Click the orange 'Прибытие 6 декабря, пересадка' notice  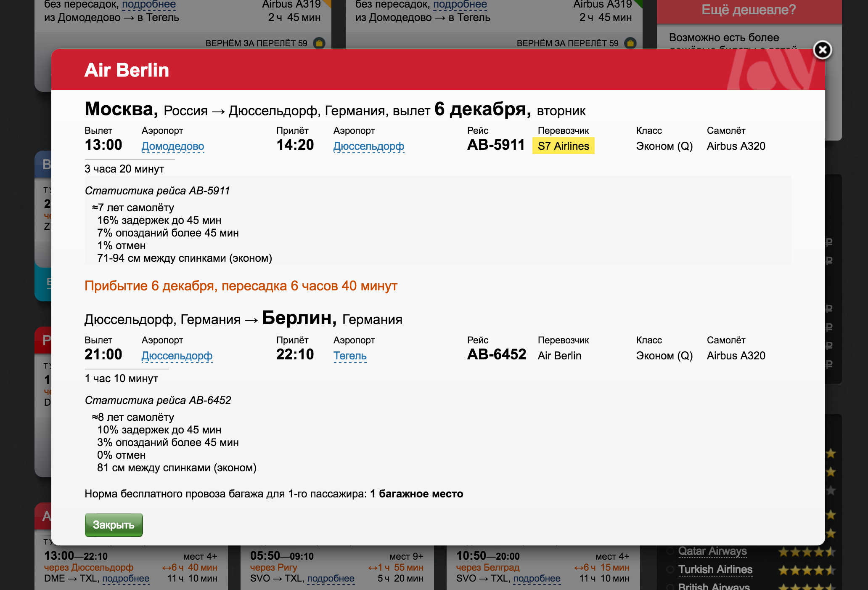241,286
